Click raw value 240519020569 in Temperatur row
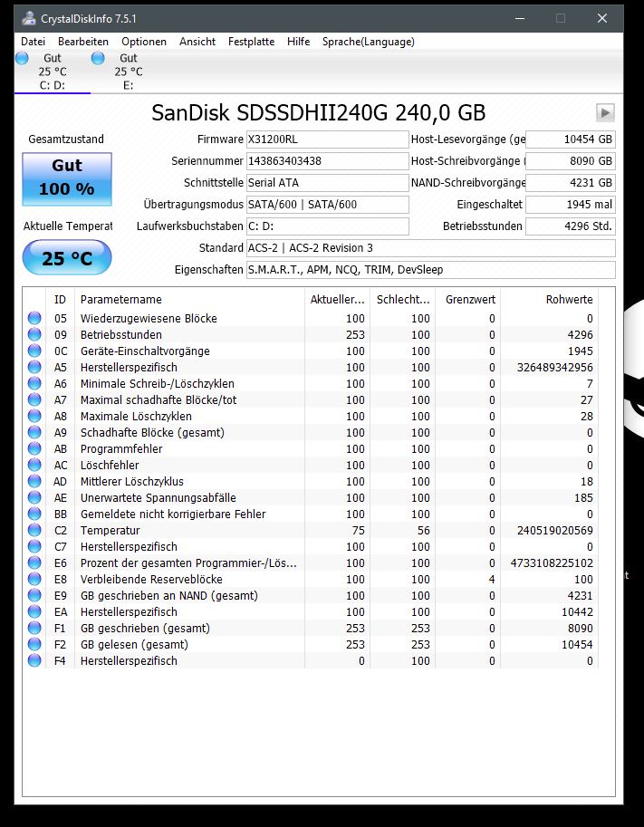Viewport: 644px width, 827px height. (555, 530)
